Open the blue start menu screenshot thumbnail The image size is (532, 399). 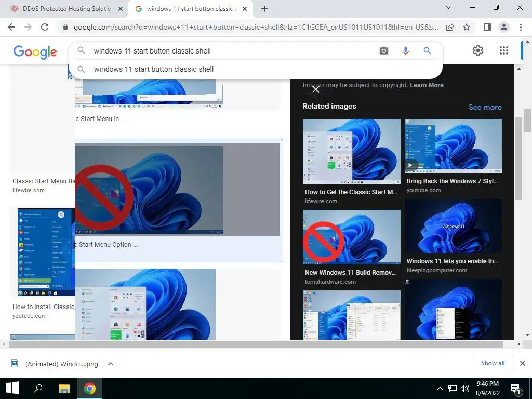[x=46, y=252]
